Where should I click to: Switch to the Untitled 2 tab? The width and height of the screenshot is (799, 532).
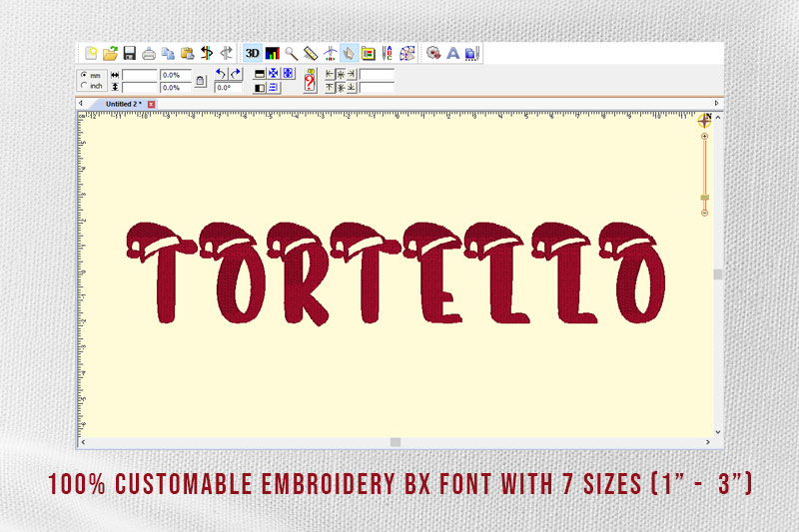tap(124, 104)
